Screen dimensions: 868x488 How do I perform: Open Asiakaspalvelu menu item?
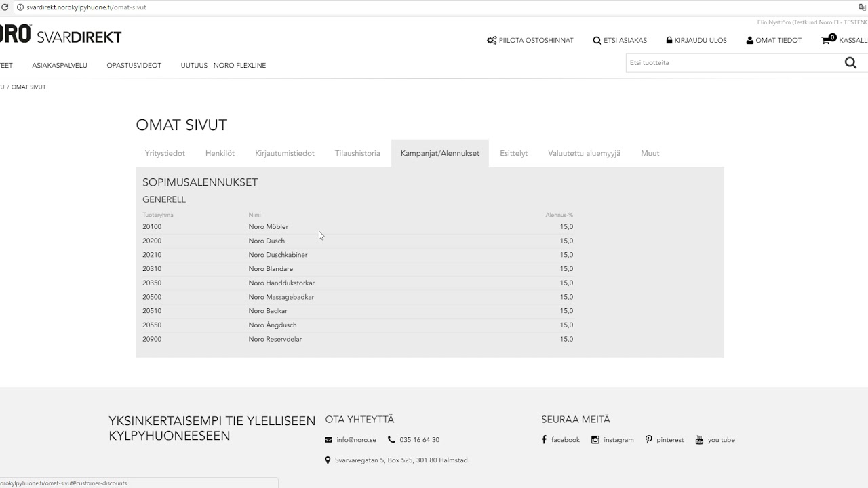click(60, 66)
